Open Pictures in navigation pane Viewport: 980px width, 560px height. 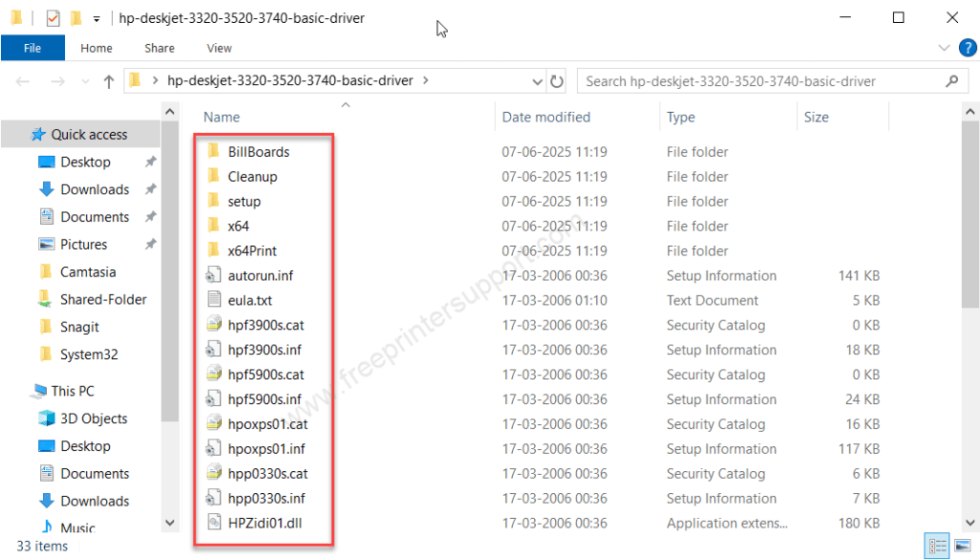point(83,244)
